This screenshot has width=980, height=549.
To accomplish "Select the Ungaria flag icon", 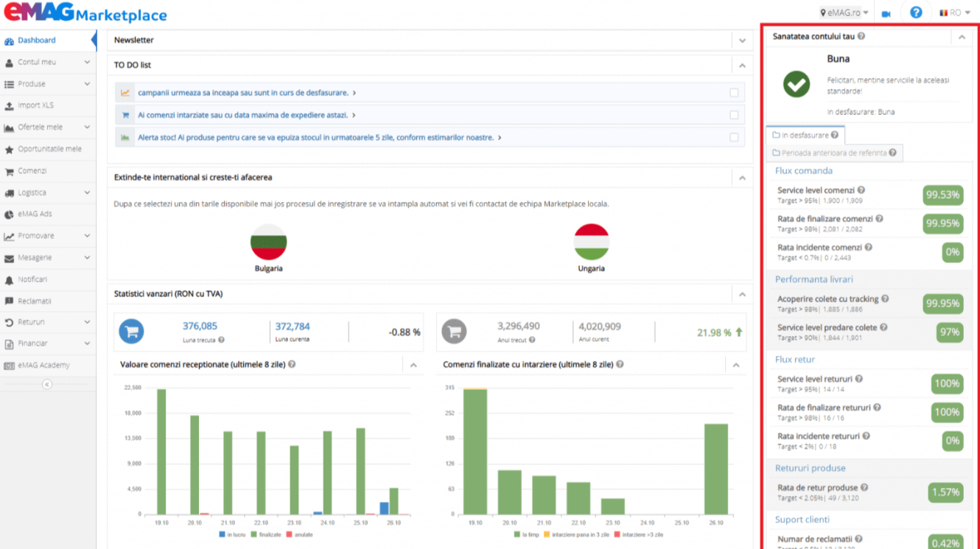I will (x=591, y=242).
